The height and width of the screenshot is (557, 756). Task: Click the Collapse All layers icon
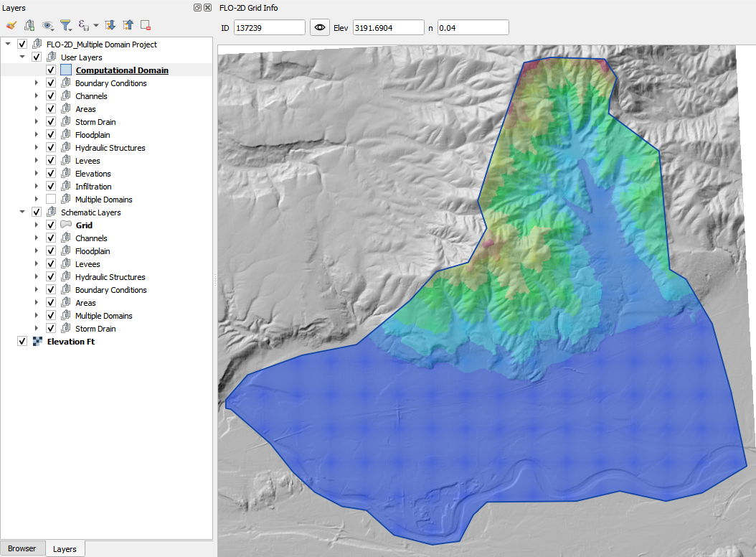tap(128, 25)
